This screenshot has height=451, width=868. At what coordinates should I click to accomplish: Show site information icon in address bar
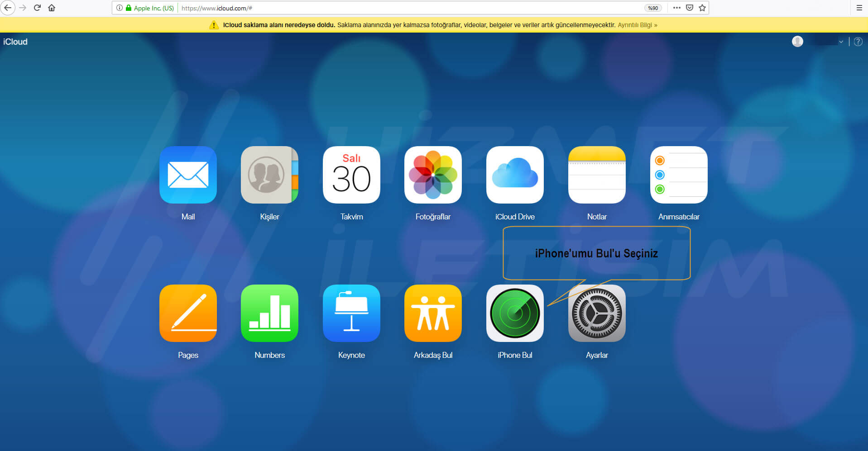119,8
